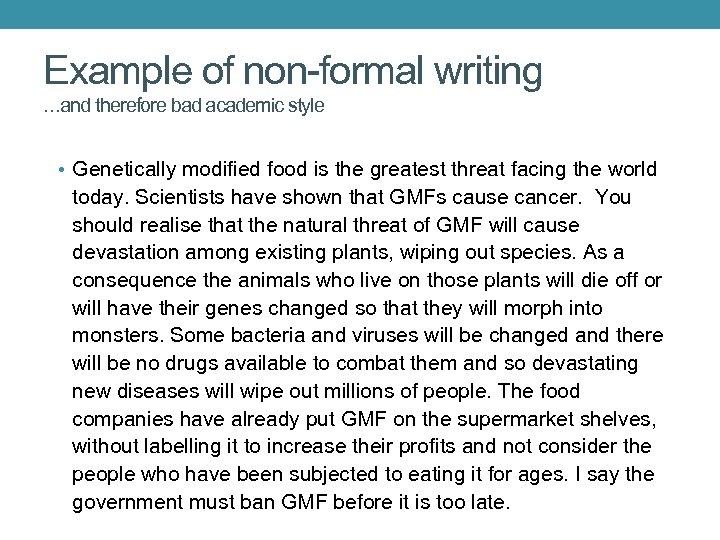This screenshot has width=720, height=540.
Task: Click the subtitle '…and therefore bad academic style'
Action: pyautogui.click(x=185, y=106)
